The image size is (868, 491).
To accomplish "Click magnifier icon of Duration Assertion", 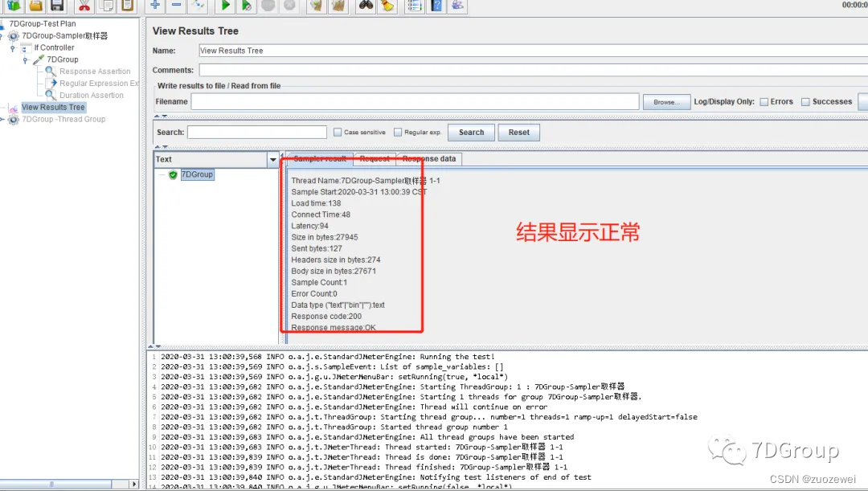I will click(x=51, y=95).
